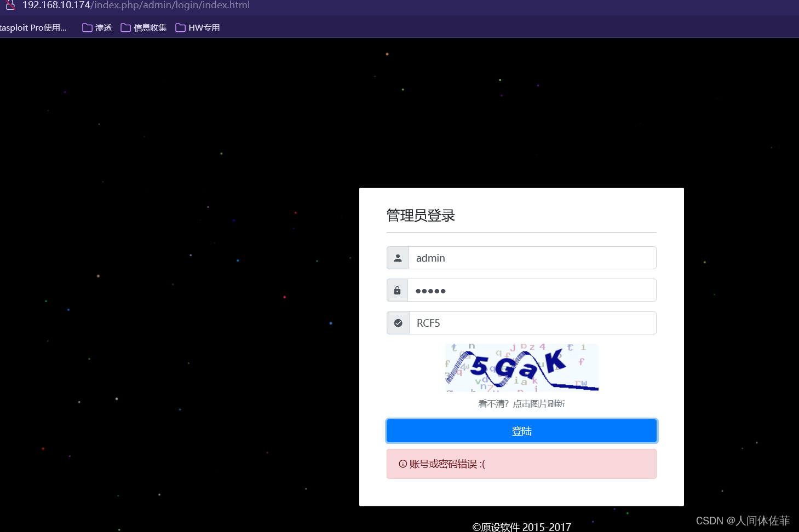The width and height of the screenshot is (799, 532).
Task: Click the captcha field containing RCF5
Action: [533, 323]
